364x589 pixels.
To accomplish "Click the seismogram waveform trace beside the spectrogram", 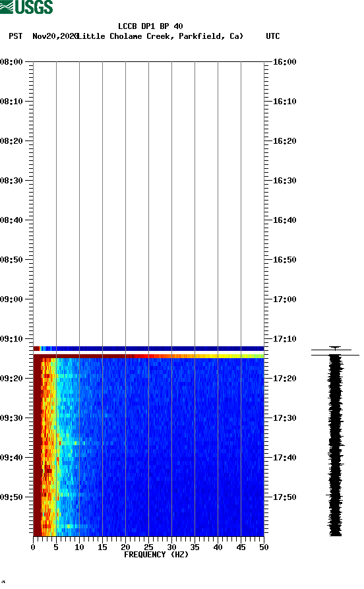I will (335, 441).
